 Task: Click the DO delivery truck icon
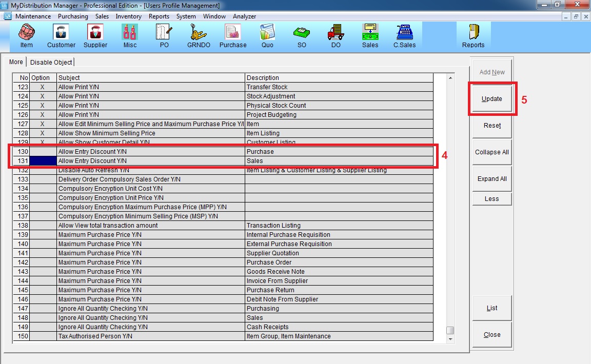tap(336, 36)
